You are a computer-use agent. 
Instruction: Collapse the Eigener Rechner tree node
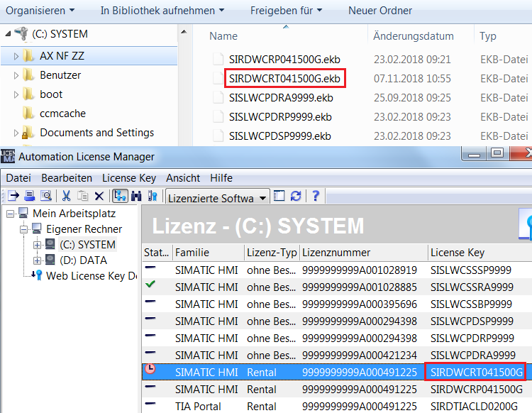[23, 229]
